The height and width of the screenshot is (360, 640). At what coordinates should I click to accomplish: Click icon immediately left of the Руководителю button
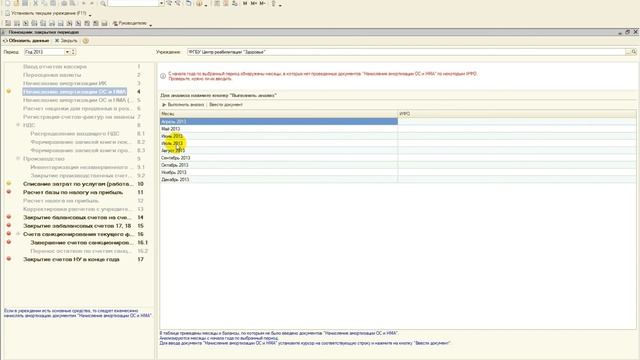point(104,23)
